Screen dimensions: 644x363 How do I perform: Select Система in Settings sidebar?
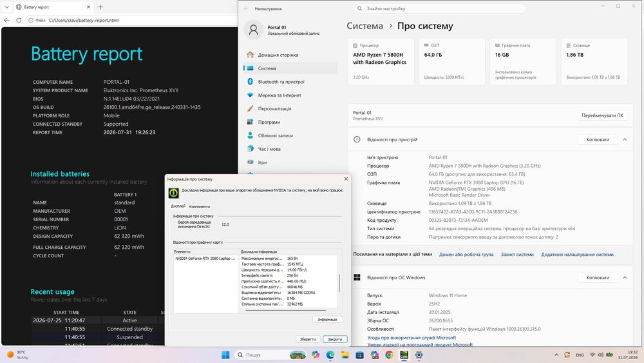[290, 68]
